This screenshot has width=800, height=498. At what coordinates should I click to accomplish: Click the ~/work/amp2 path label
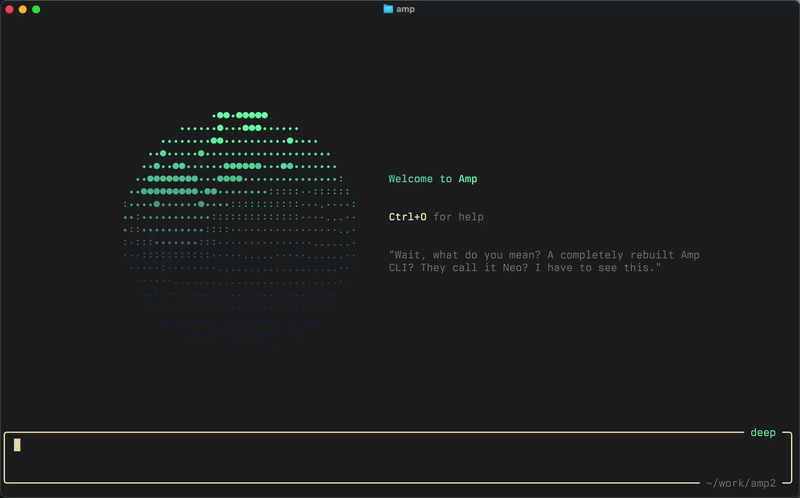741,483
